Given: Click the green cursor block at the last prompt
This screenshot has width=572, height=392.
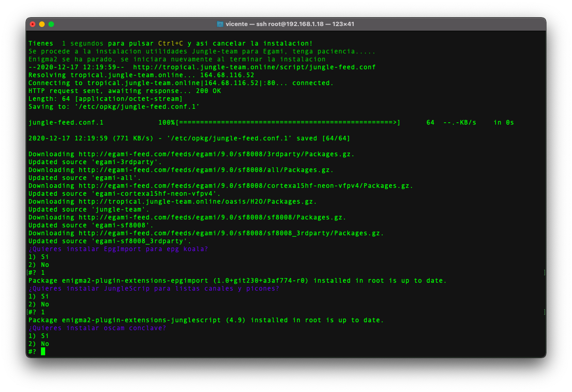Looking at the screenshot, I should pos(43,352).
